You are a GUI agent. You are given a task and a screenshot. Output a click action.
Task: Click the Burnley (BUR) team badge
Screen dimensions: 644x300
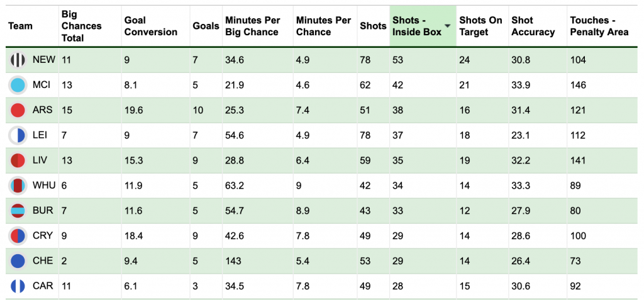pyautogui.click(x=18, y=211)
